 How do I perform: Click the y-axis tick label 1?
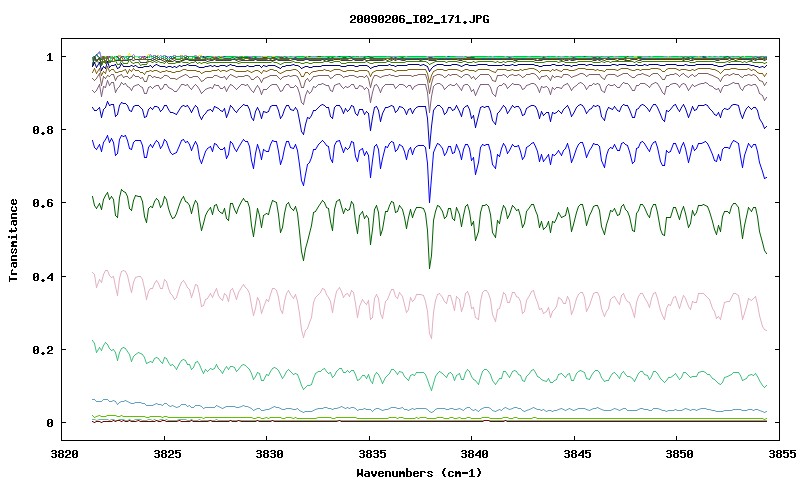coord(49,57)
